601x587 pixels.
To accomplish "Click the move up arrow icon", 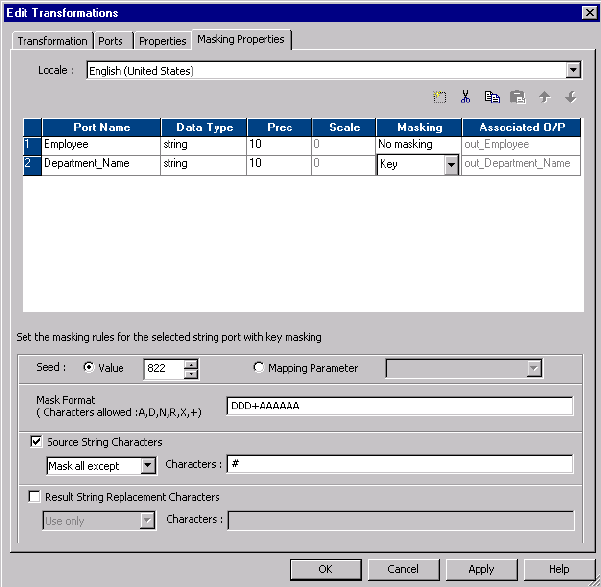I will 544,97.
